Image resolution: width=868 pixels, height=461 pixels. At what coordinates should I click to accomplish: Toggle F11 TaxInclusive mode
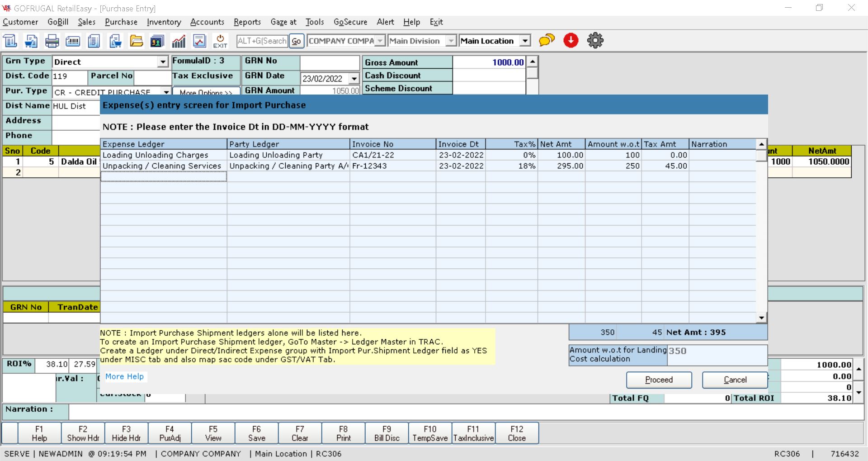point(473,433)
